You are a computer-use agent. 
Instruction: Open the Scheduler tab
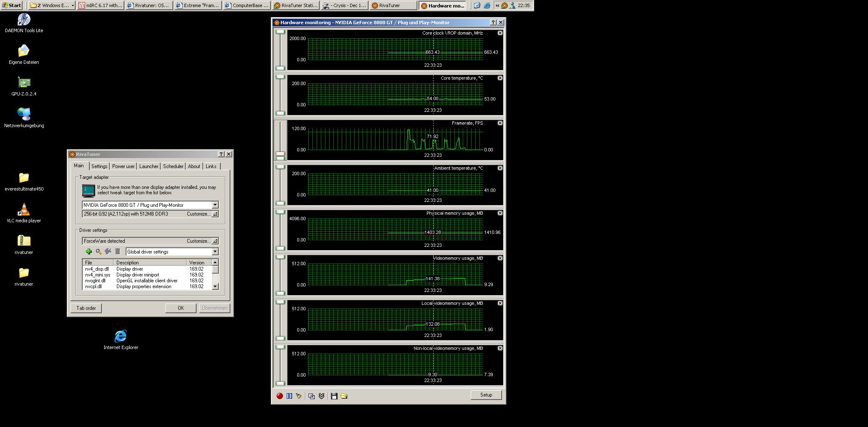coord(173,166)
